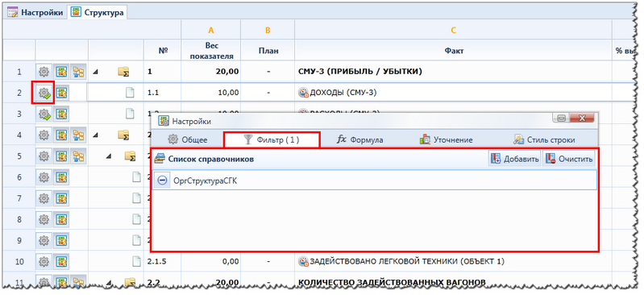Click the table icon in row 7
This screenshot has width=644, height=295.
coord(61,198)
